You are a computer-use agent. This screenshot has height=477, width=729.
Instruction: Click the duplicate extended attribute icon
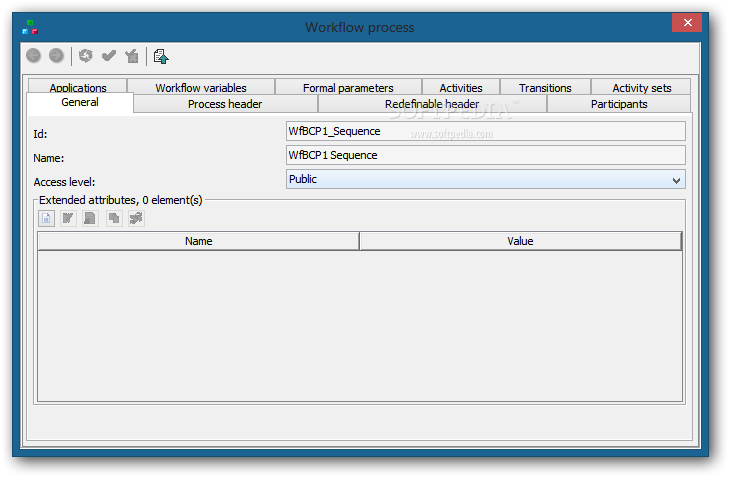114,218
